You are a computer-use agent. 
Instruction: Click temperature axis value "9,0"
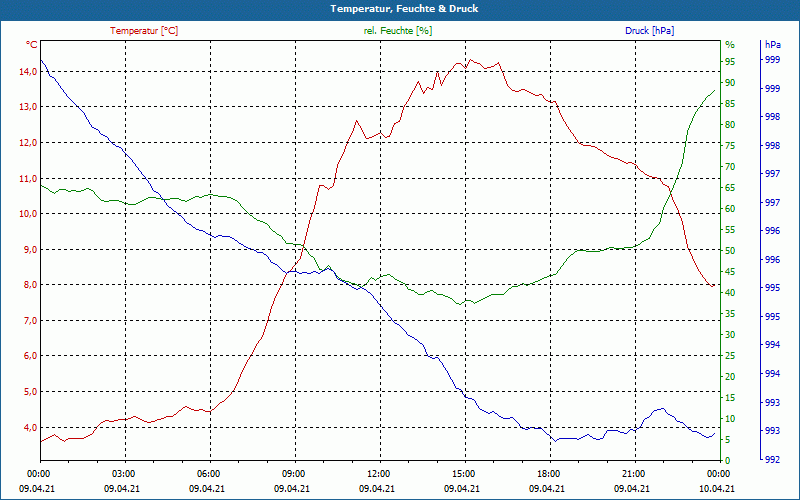[x=30, y=249]
